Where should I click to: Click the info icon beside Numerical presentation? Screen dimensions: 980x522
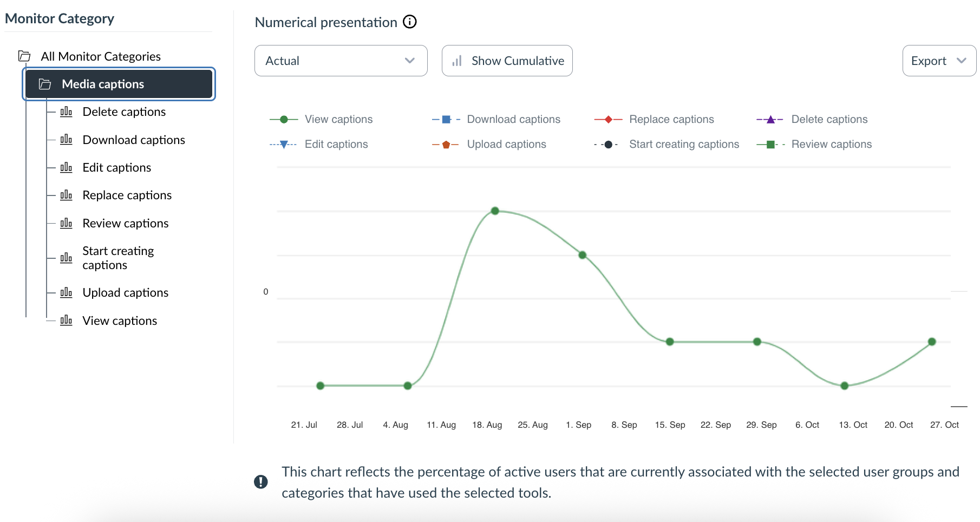click(410, 22)
